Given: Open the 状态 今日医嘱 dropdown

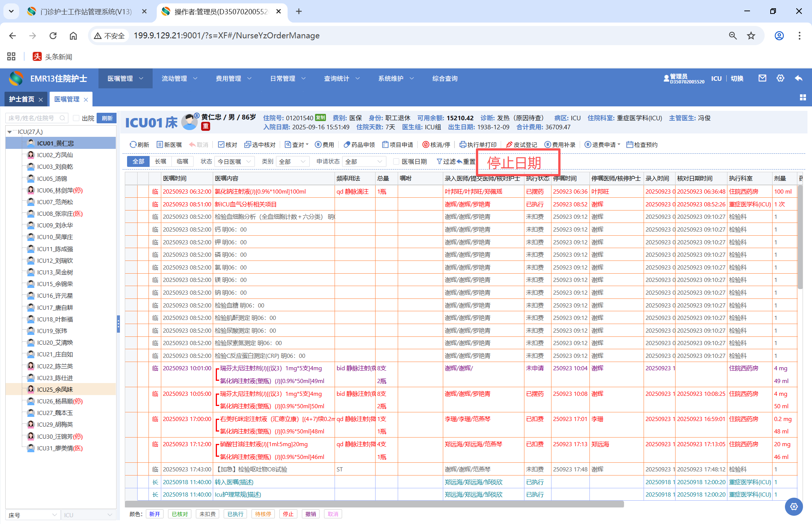Looking at the screenshot, I should point(234,162).
